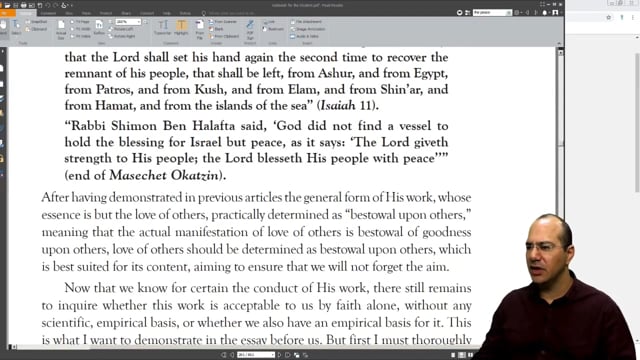Switch to the Comment ribbon tab
The image size is (640, 360).
[48, 13]
